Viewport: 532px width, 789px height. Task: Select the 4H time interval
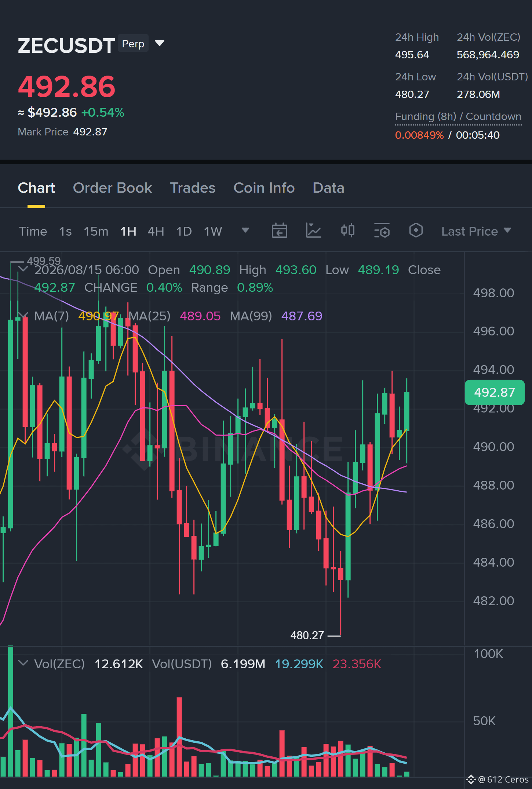click(156, 231)
